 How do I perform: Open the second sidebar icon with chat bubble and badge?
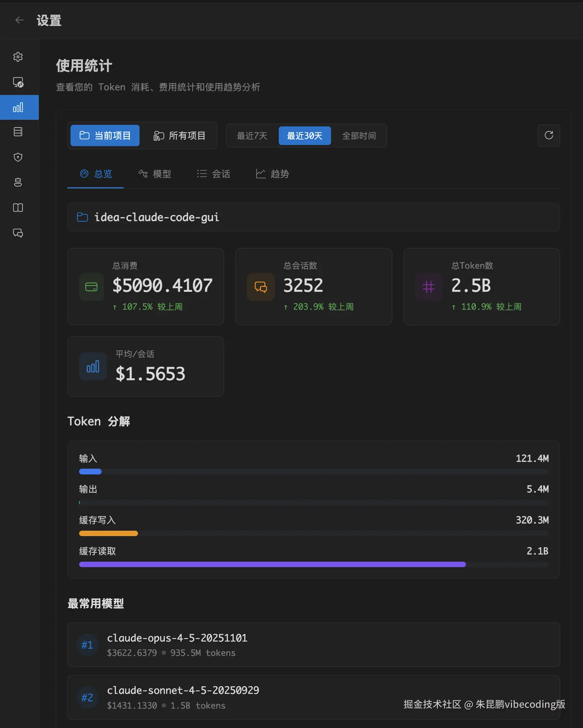18,82
